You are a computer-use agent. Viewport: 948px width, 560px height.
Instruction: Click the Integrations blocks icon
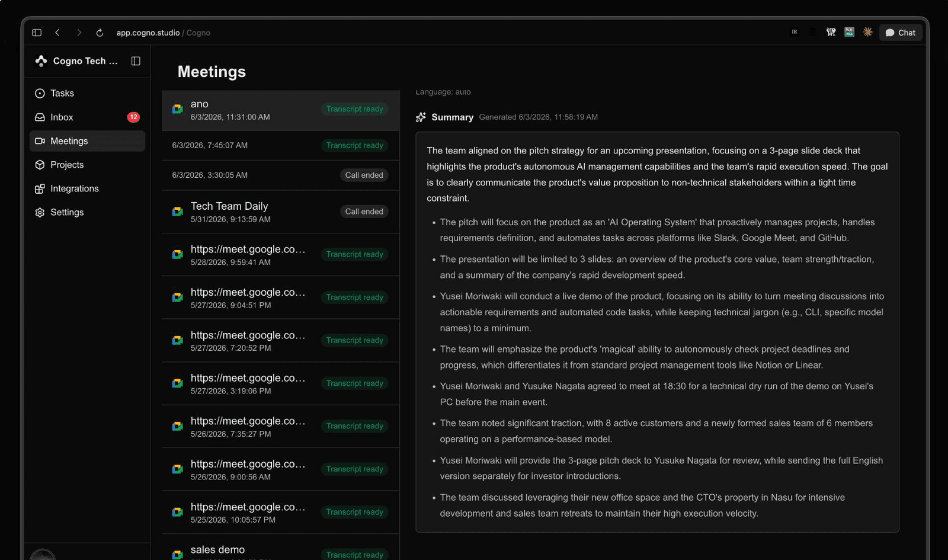pos(40,188)
